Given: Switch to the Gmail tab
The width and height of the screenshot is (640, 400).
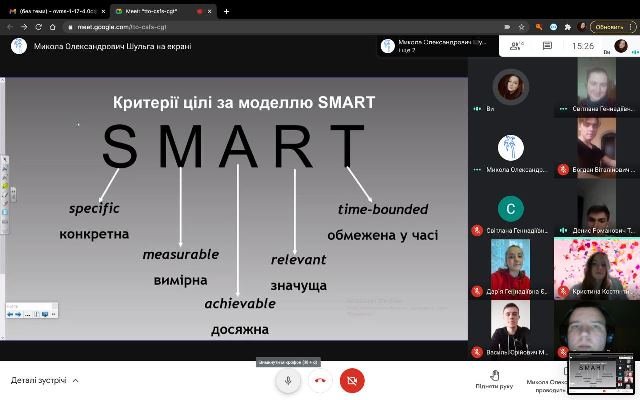Looking at the screenshot, I should pyautogui.click(x=56, y=11).
